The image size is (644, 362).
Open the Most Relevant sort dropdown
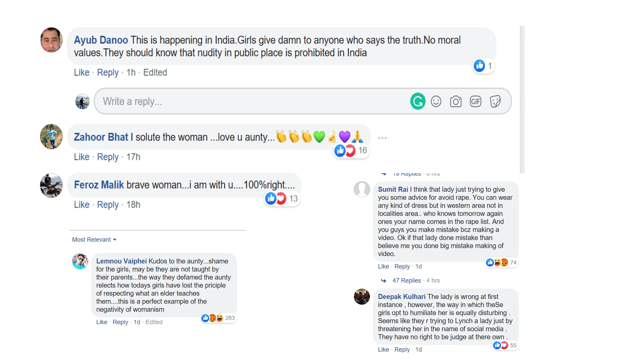click(x=94, y=239)
